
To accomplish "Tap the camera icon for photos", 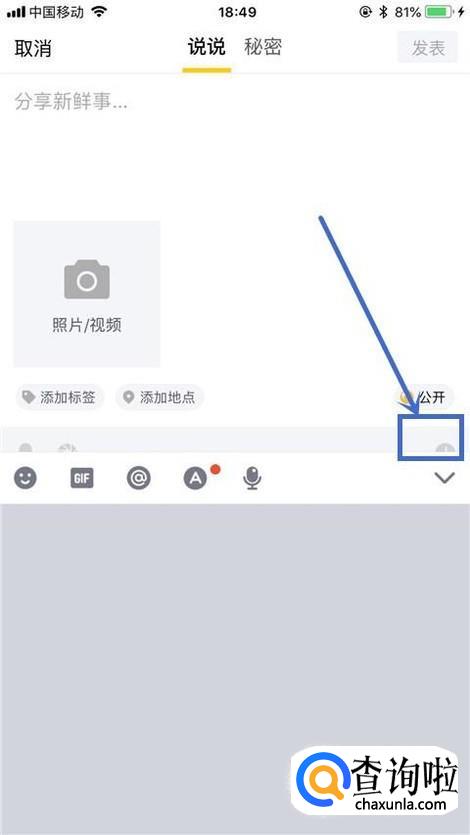I will tap(87, 279).
